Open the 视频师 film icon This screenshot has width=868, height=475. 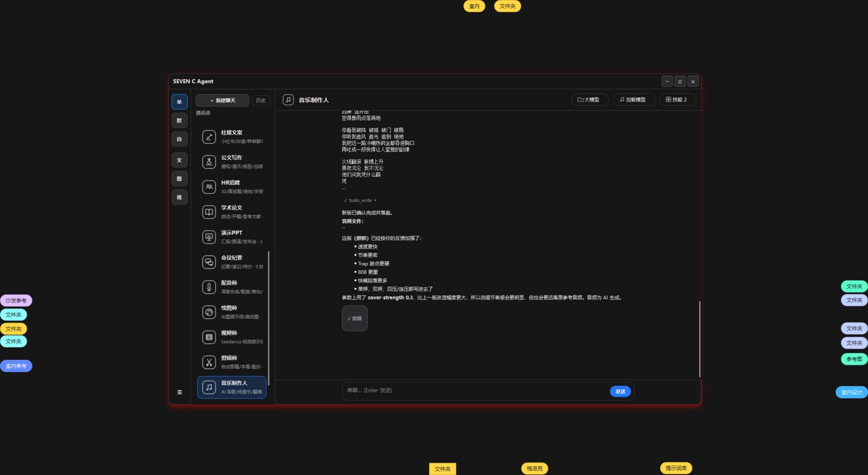209,337
